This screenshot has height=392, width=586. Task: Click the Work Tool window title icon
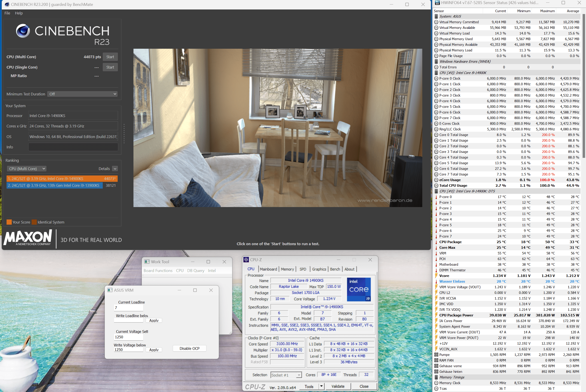(147, 261)
